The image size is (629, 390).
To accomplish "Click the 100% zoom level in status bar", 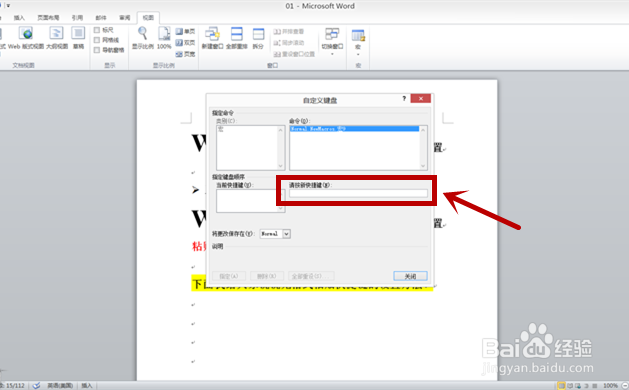I will coord(610,386).
